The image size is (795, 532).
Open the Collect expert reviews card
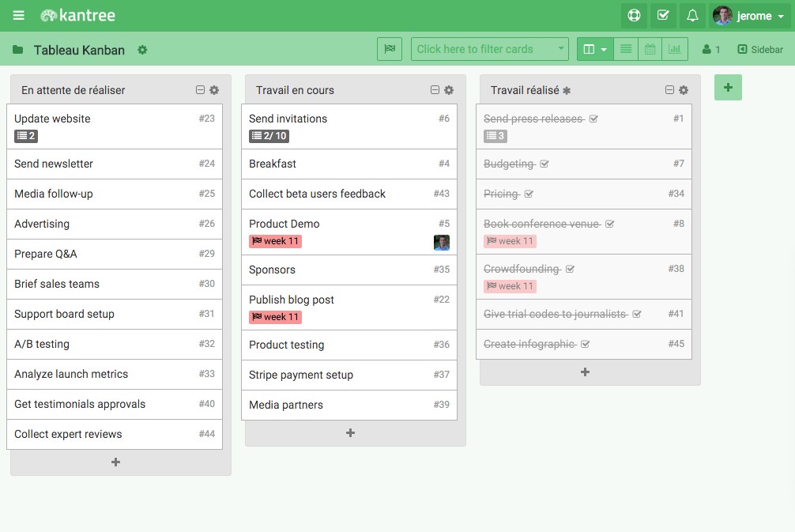point(115,434)
